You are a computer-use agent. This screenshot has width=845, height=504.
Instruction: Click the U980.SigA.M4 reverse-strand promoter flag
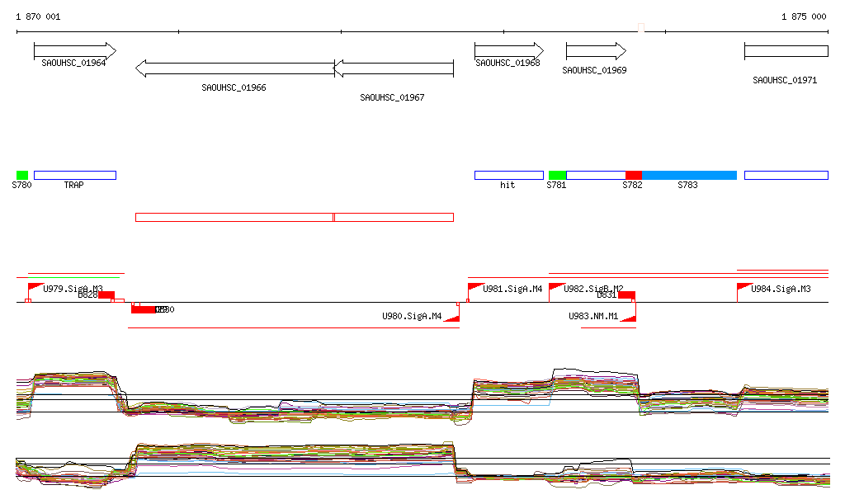451,318
